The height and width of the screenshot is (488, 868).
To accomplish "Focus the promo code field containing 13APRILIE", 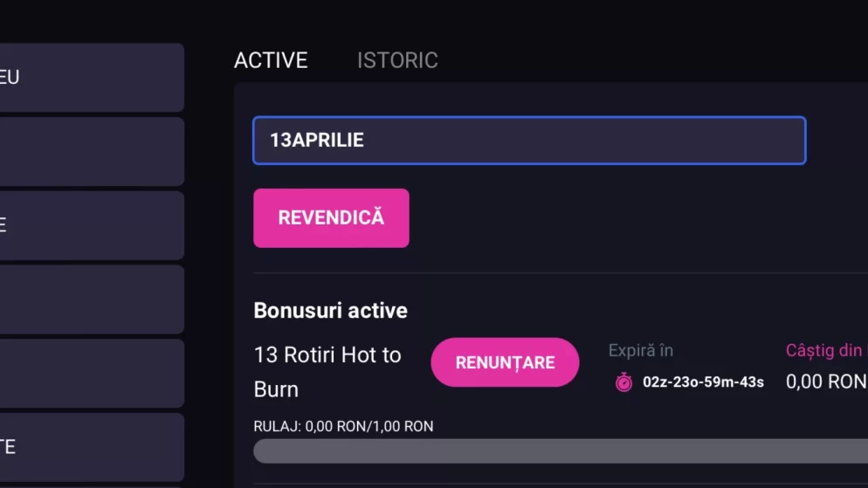I will (x=529, y=141).
